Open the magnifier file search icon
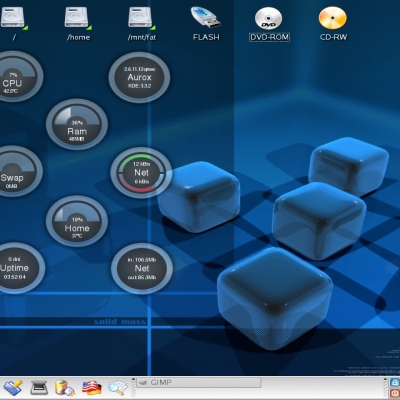Image resolution: width=400 pixels, height=400 pixels. click(x=118, y=388)
